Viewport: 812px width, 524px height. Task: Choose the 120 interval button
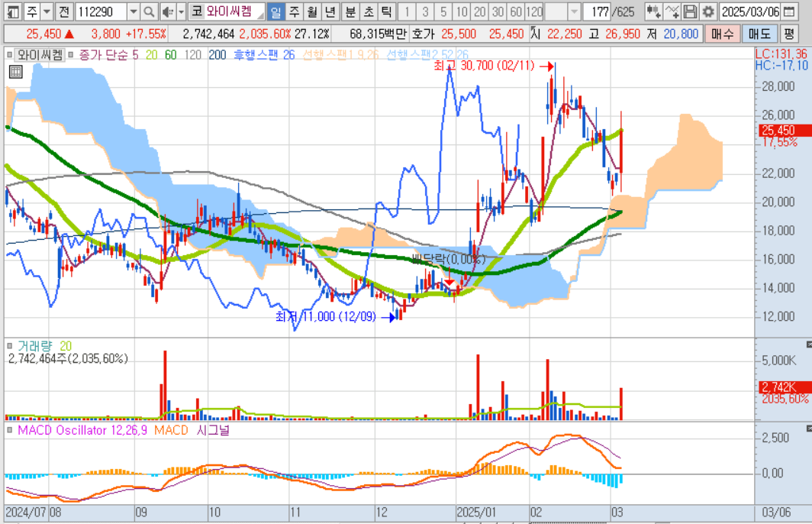point(534,11)
